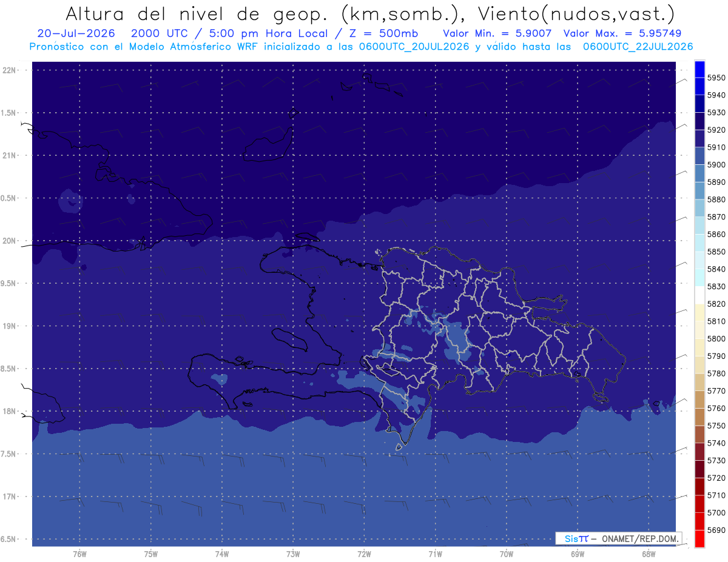Click legend value '5690'
Viewport: 728px width, 562px height.
coord(716,530)
